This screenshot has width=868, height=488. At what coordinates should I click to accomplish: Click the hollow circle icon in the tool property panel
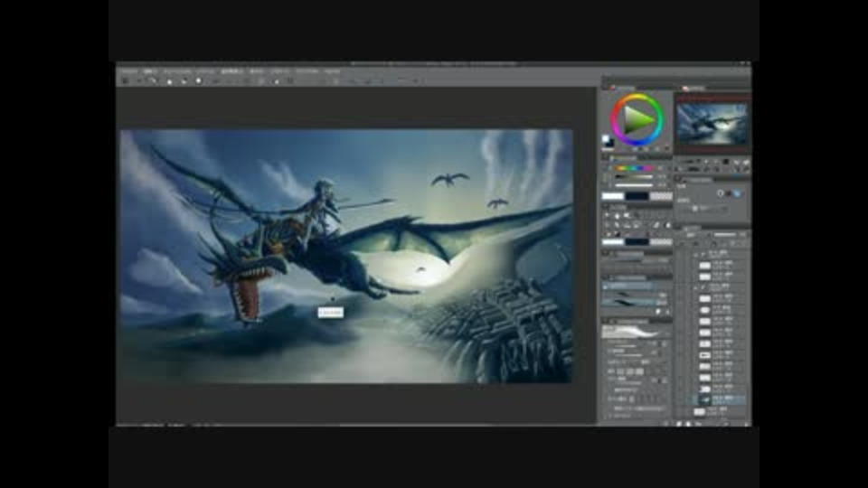(x=721, y=193)
